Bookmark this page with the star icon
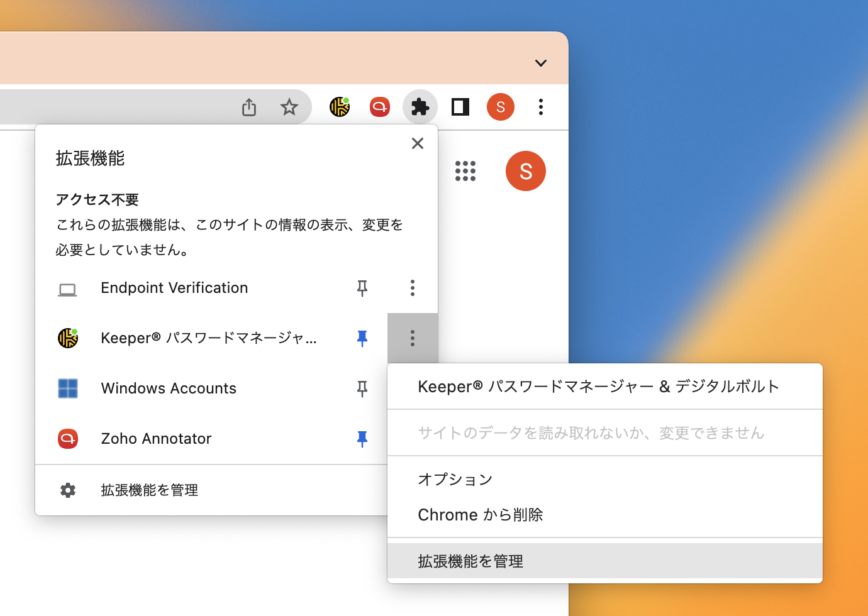 pos(289,107)
